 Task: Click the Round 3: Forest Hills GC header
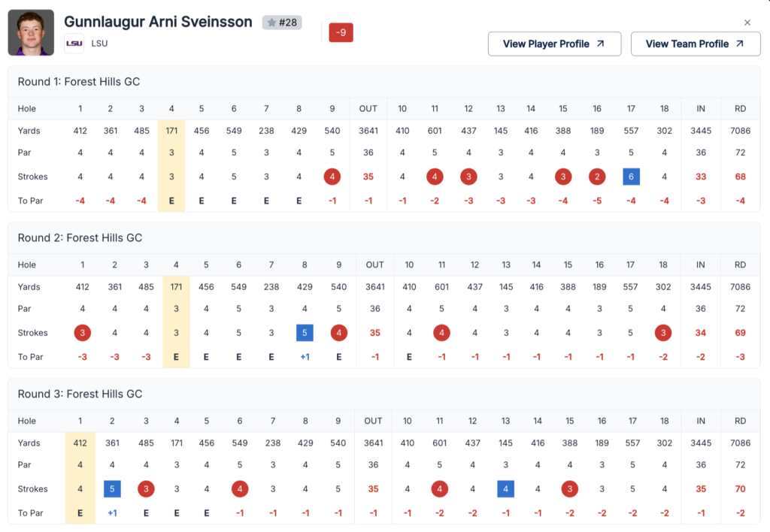tap(80, 394)
